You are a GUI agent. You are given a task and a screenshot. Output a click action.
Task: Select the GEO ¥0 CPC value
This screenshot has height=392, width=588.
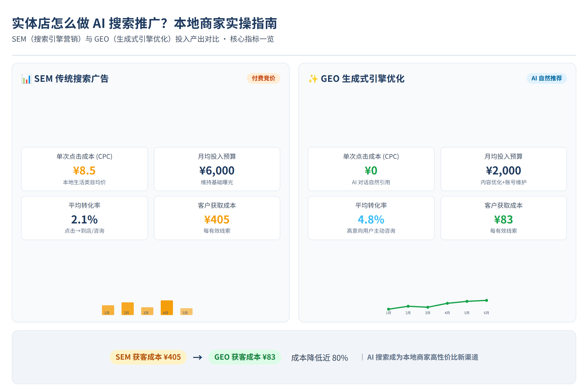coord(371,171)
